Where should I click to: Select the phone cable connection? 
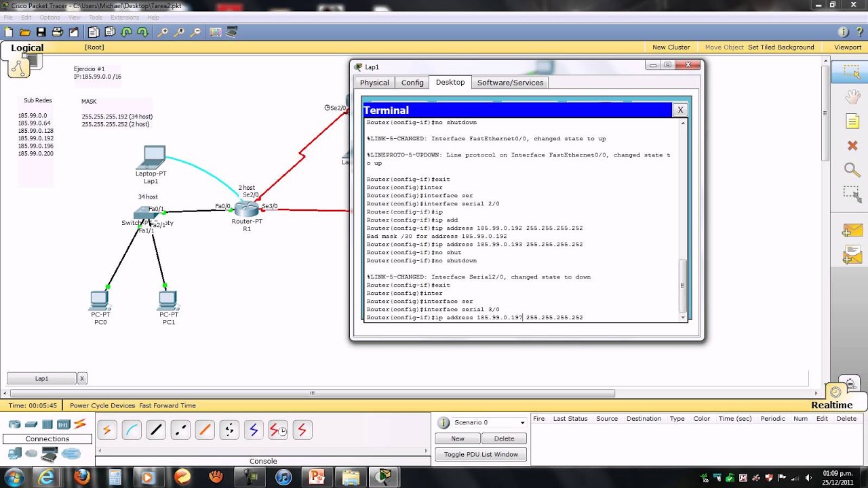229,430
